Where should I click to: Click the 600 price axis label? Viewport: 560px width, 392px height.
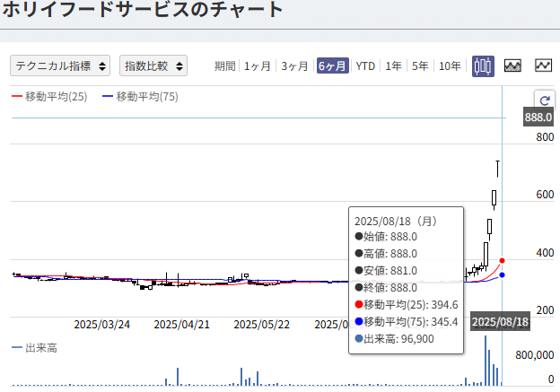[545, 195]
